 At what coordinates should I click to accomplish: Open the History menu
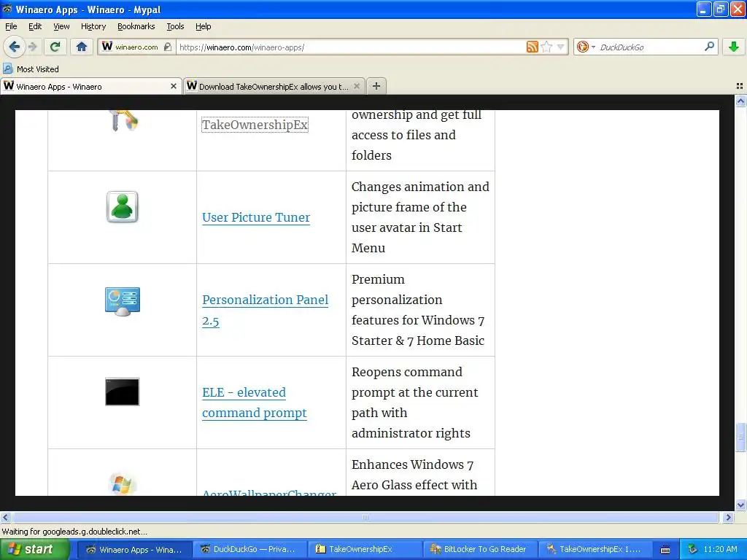93,26
